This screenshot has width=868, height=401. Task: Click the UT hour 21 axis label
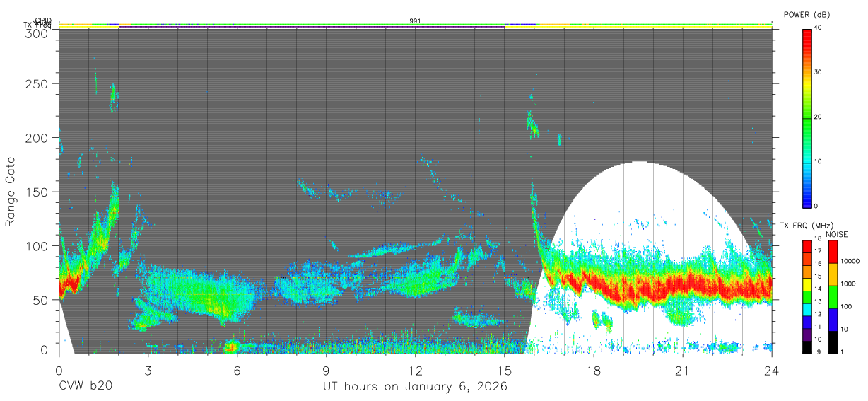(683, 370)
